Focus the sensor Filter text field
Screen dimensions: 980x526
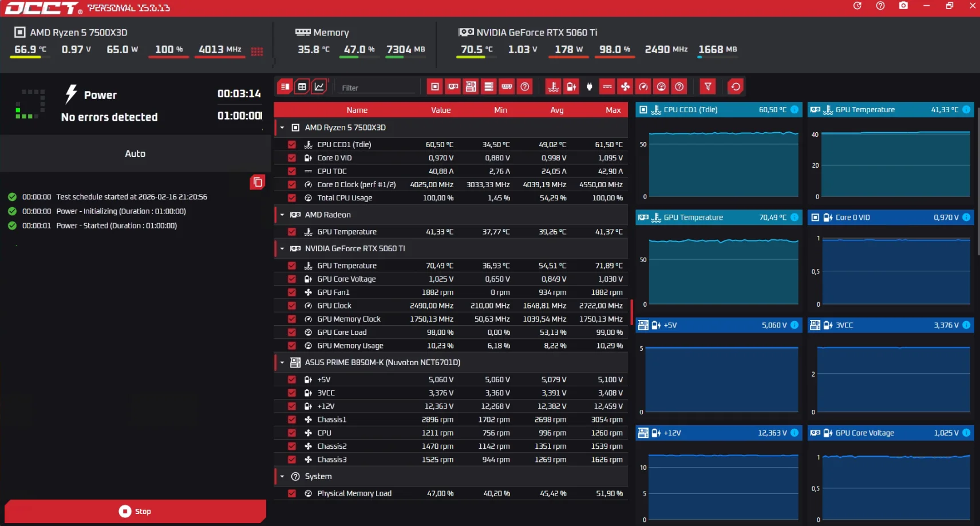(x=376, y=88)
